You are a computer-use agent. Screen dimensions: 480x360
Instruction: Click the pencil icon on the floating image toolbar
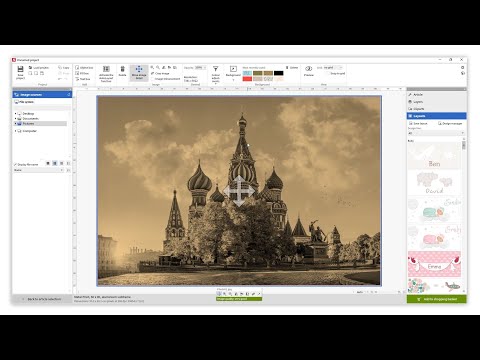253,294
